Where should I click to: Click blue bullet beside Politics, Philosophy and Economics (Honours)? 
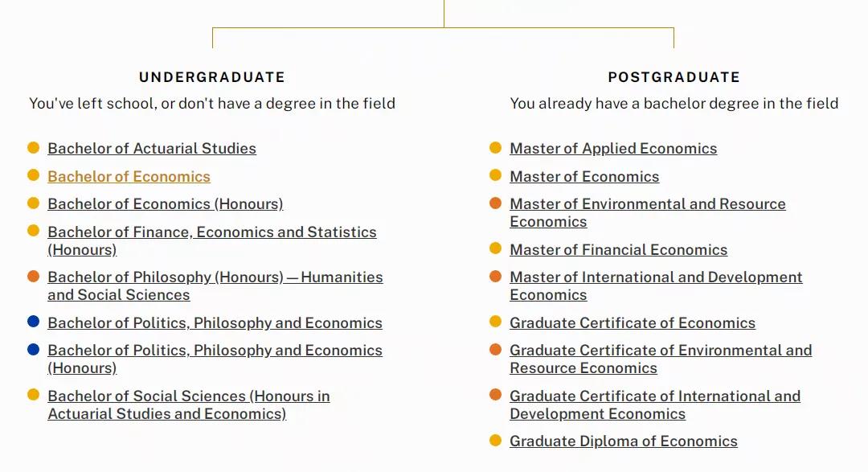[x=33, y=350]
